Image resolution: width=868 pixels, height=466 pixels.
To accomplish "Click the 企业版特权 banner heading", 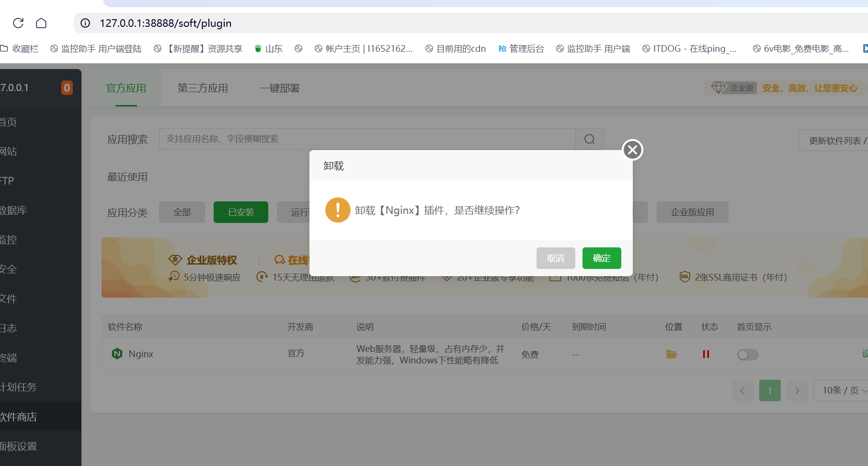I will [x=212, y=260].
